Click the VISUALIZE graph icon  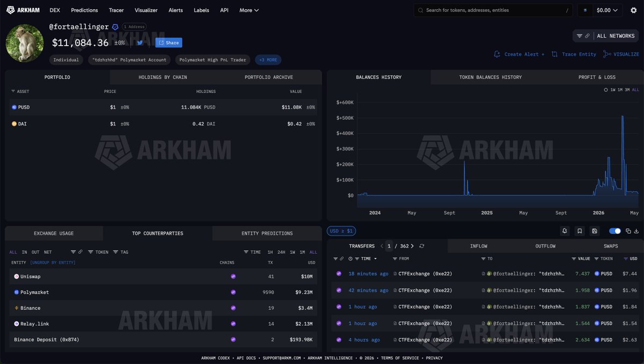tap(607, 54)
